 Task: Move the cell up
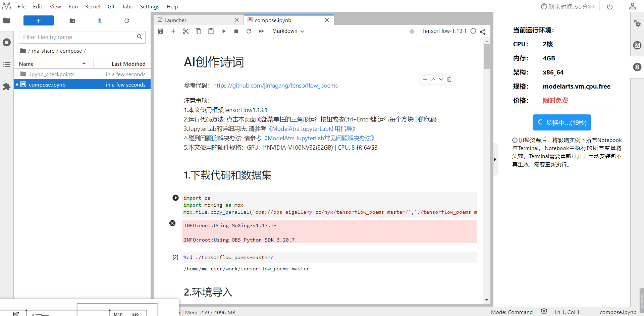click(433, 80)
